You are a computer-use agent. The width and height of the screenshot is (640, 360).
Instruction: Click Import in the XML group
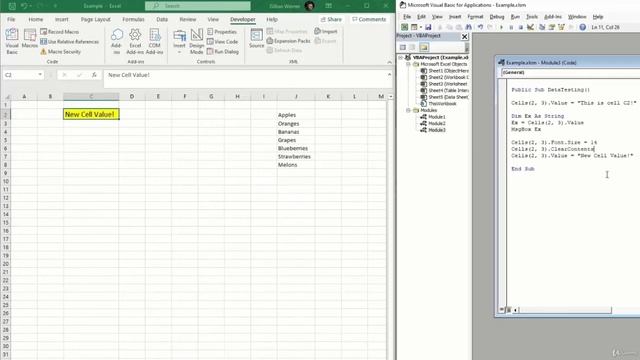[x=326, y=31]
